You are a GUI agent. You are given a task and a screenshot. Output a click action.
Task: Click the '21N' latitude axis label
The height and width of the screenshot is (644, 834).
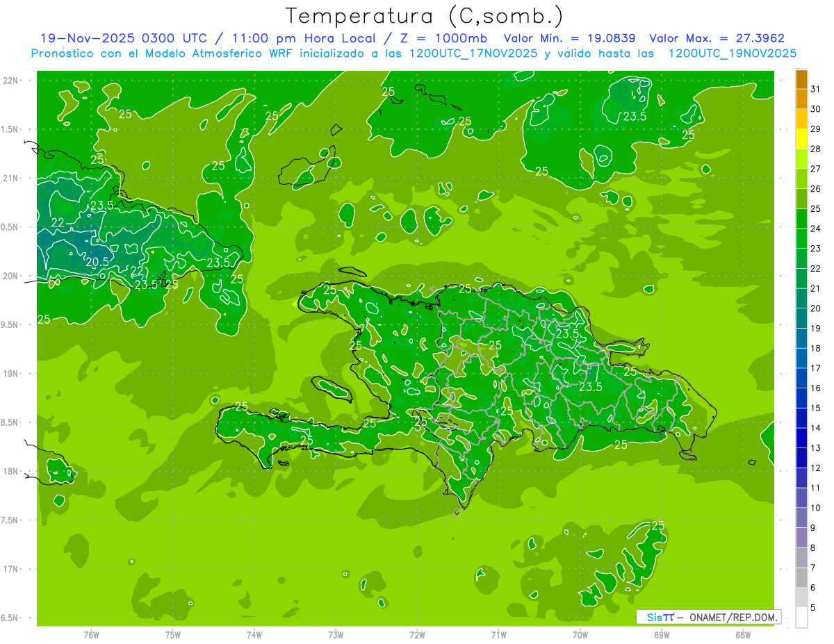coord(10,178)
